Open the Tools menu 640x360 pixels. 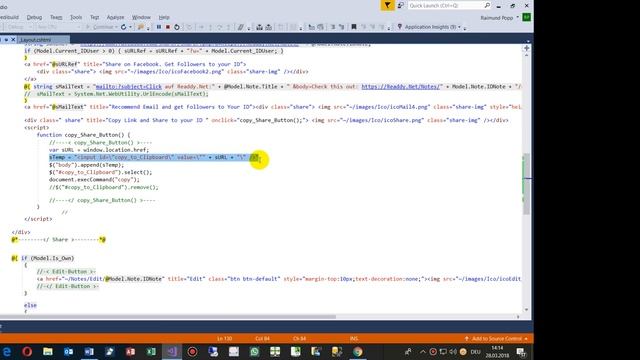(x=76, y=17)
